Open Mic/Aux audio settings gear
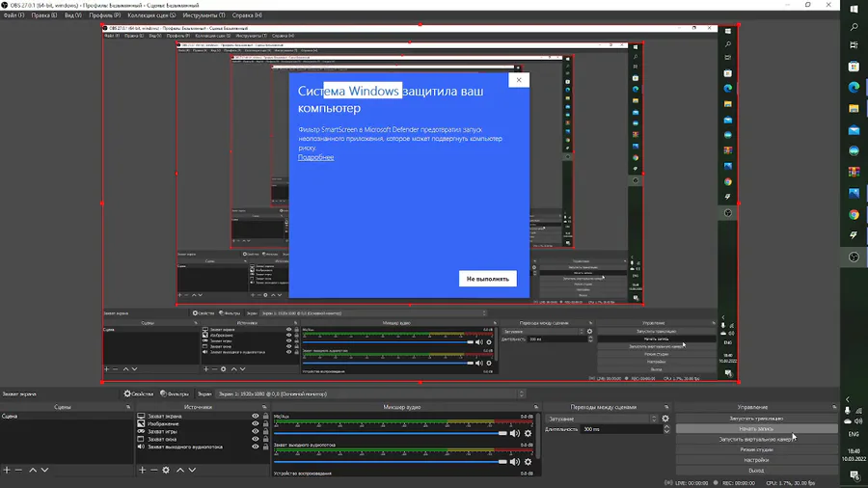This screenshot has height=488, width=868. (x=529, y=433)
